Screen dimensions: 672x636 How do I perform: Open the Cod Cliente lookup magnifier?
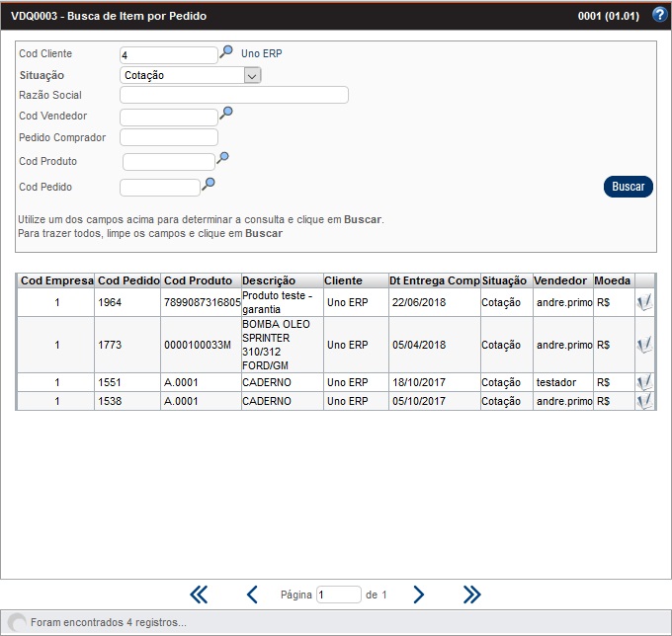pos(226,51)
